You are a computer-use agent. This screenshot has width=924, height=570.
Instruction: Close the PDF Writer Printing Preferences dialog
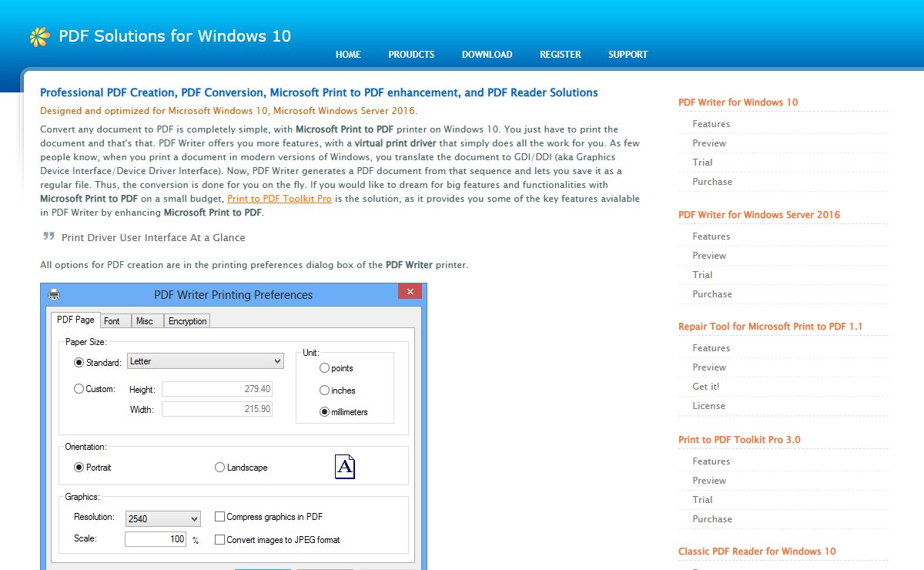coord(410,292)
